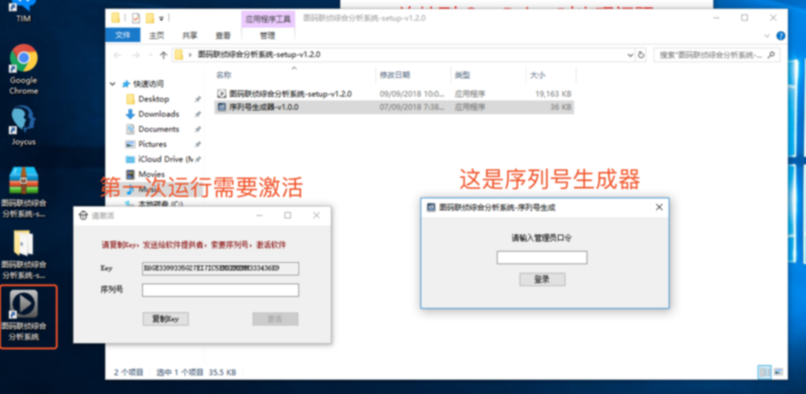
Task: Sort files by the 类型 column header
Action: 462,75
